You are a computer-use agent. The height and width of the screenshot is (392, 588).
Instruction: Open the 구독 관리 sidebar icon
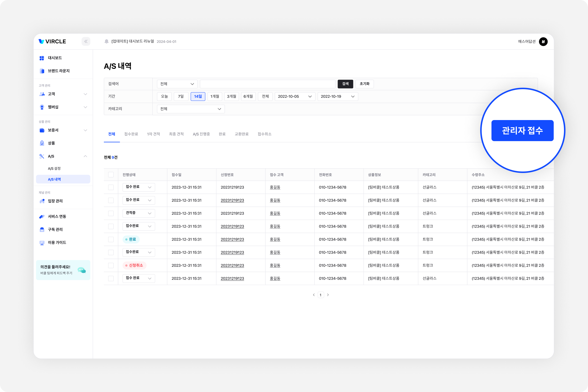point(42,230)
